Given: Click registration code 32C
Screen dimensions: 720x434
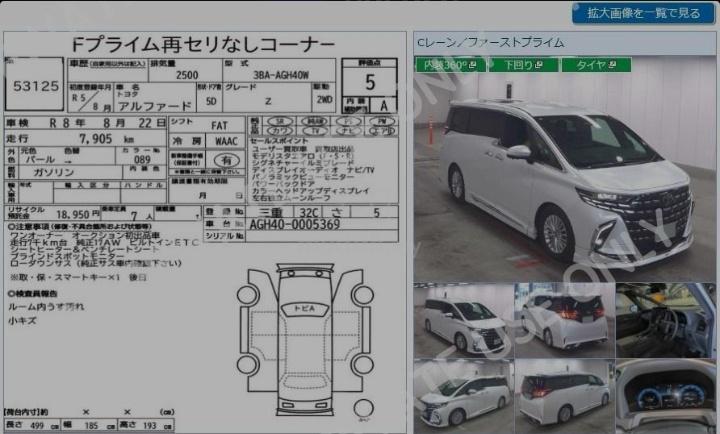Looking at the screenshot, I should pyautogui.click(x=309, y=213).
